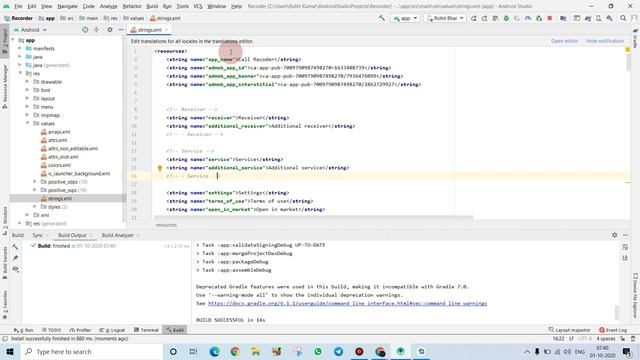Click the Search Everywhere magnifier icon

[623, 18]
